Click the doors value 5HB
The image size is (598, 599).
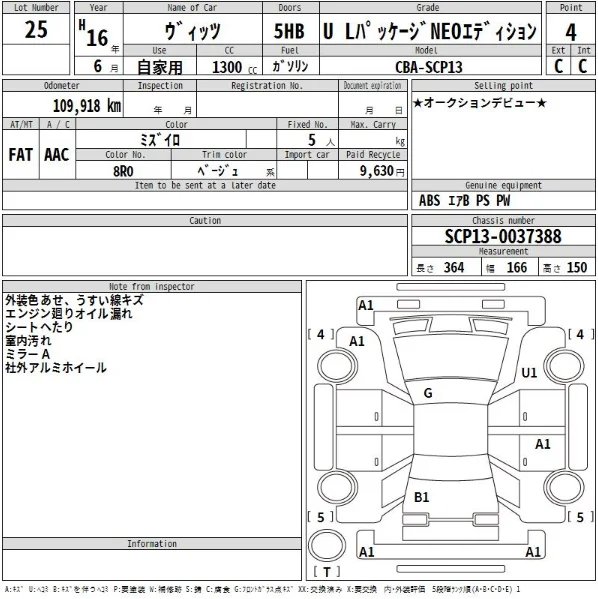(x=289, y=31)
